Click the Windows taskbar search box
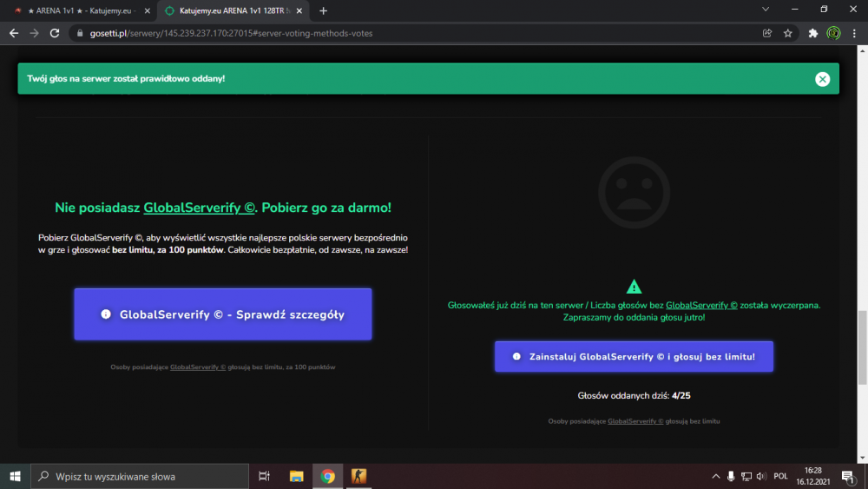 pyautogui.click(x=140, y=476)
